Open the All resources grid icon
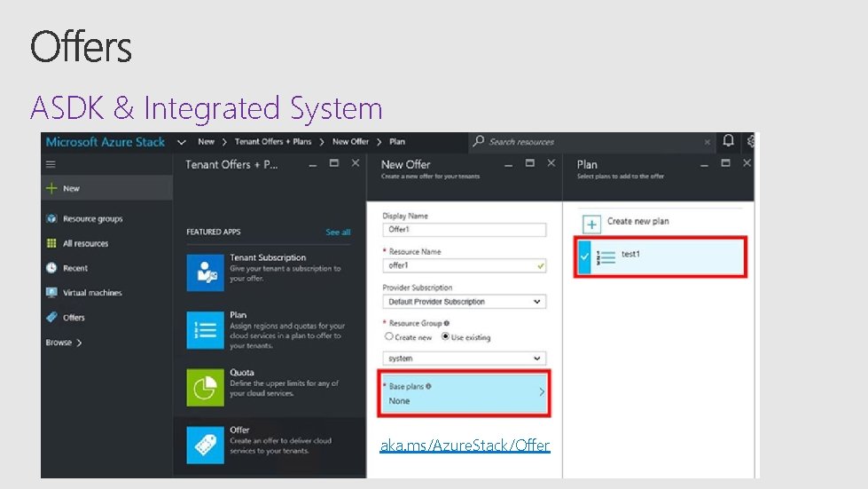The width and height of the screenshot is (868, 489). (51, 243)
